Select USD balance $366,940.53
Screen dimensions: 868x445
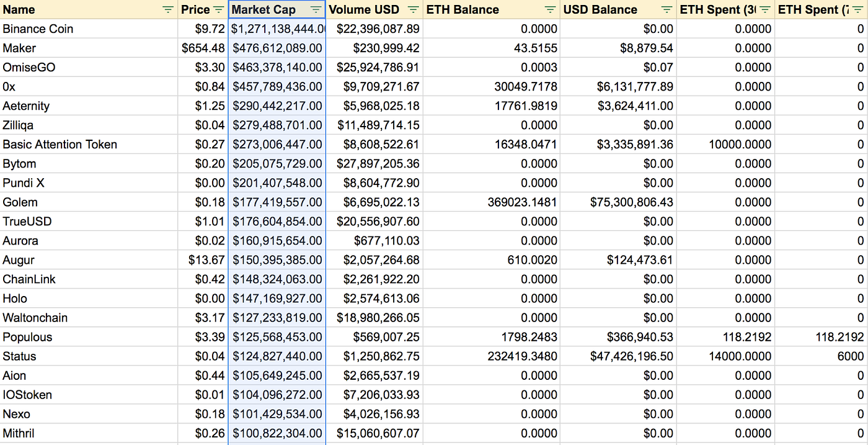(x=618, y=336)
